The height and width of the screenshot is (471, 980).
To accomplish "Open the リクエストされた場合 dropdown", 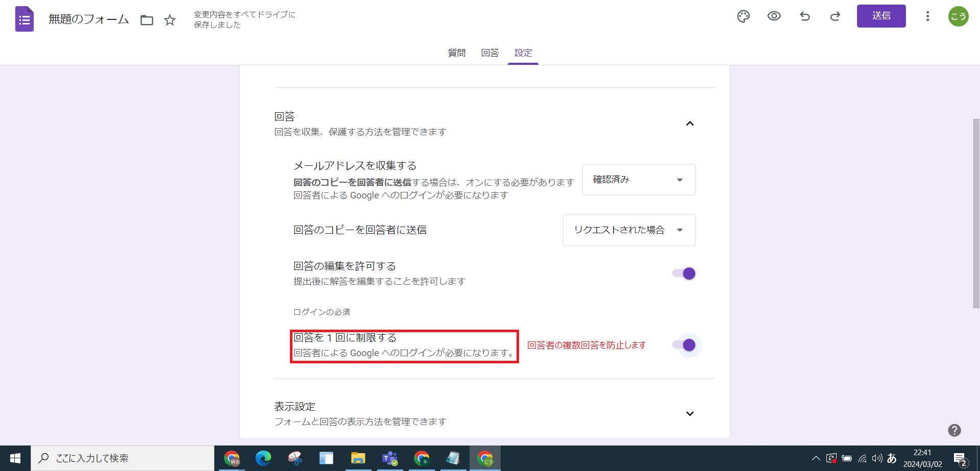I will tap(628, 230).
